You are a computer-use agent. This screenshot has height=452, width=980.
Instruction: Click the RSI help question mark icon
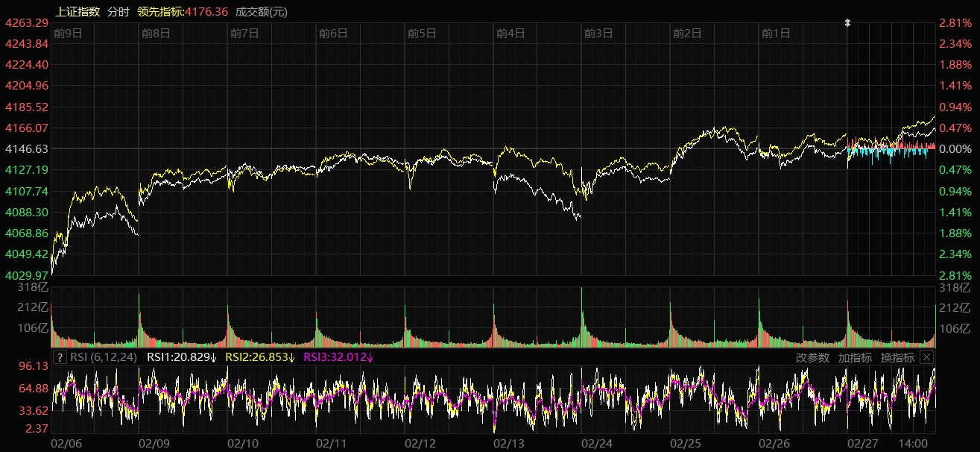[60, 357]
